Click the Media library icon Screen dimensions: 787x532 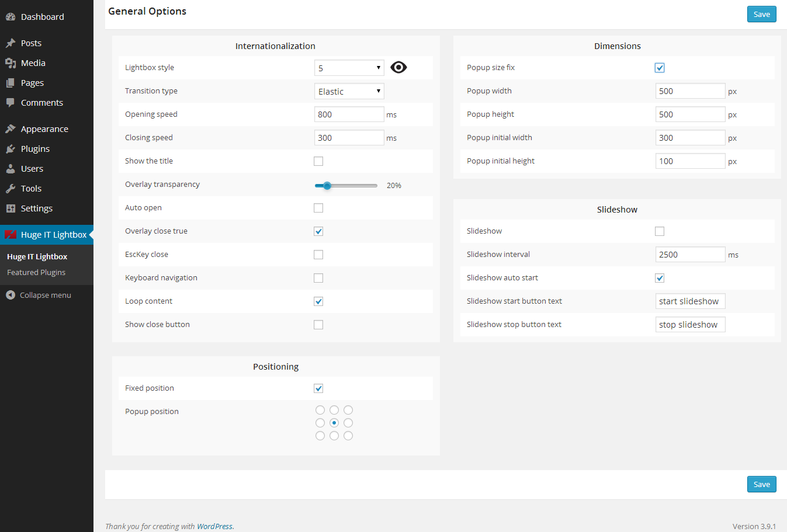click(11, 63)
